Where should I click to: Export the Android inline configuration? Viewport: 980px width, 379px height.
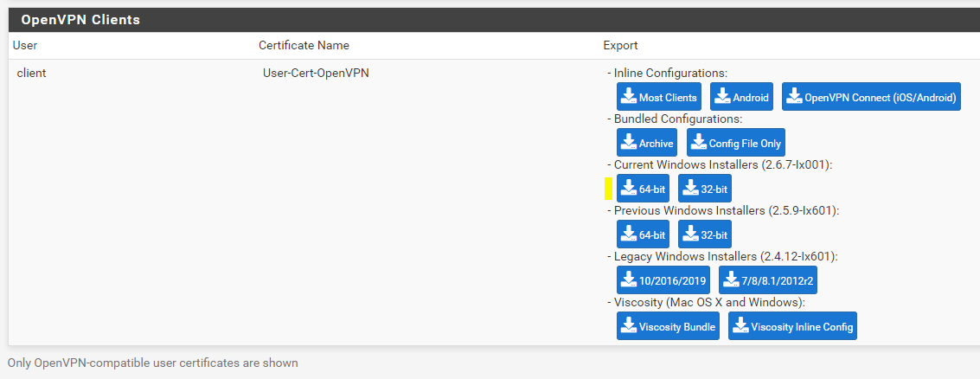point(741,97)
